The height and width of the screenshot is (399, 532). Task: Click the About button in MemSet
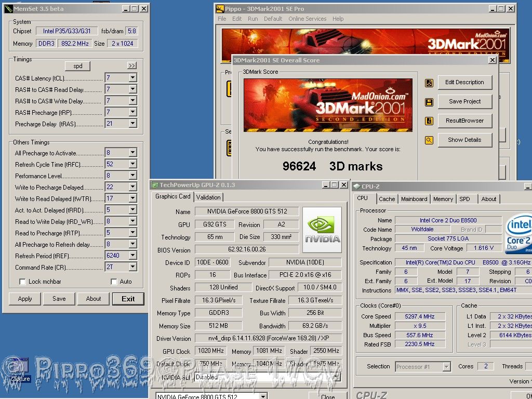tap(94, 299)
